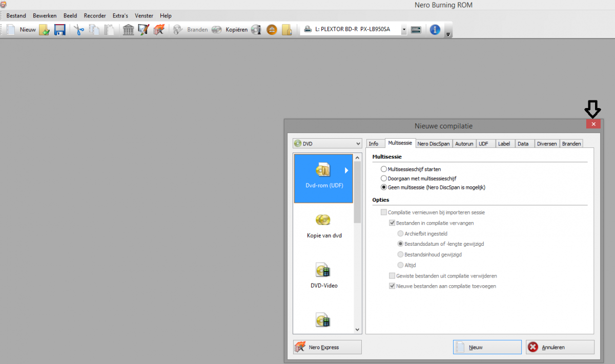Select Dvd-rom (UDF) compilation type

click(323, 178)
